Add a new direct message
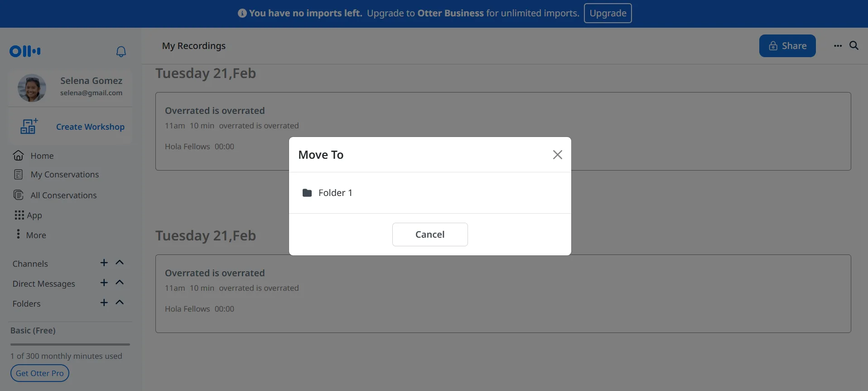Screen dimensions: 868x391 click(x=104, y=283)
